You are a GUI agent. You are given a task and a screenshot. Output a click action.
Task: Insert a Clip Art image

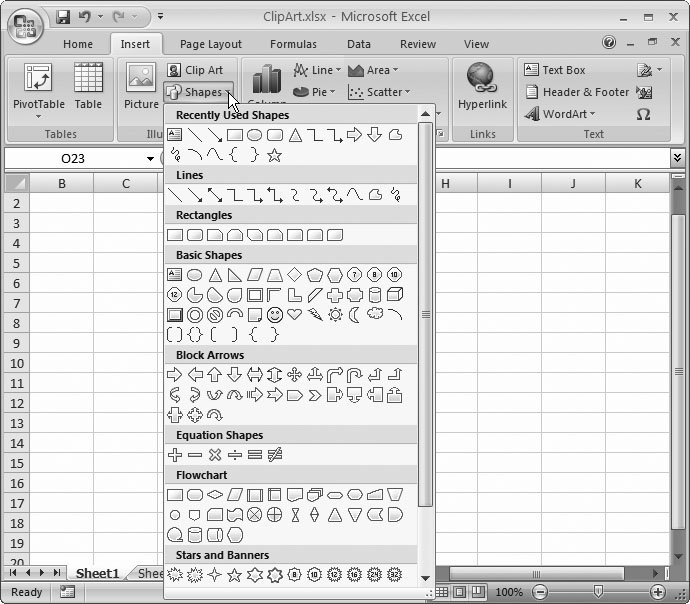(195, 70)
